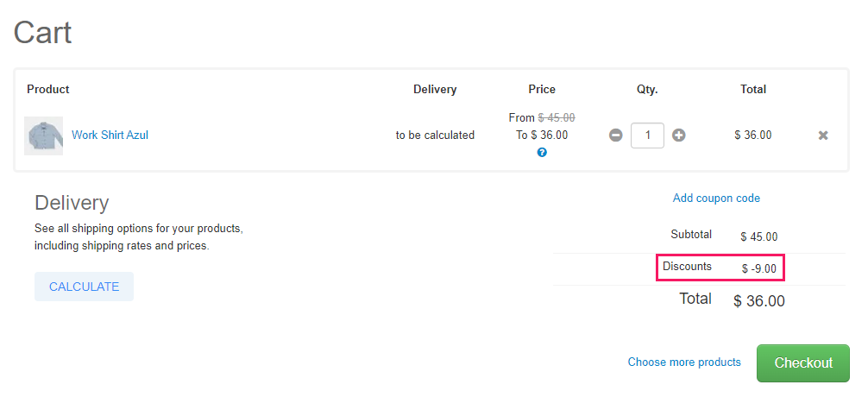Screen dimensions: 868x397
Task: Click the Add coupon code link
Action: (716, 198)
